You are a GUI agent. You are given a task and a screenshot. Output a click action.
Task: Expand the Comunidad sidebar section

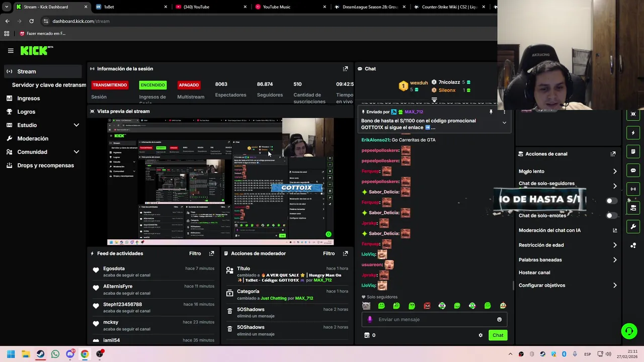(76, 152)
